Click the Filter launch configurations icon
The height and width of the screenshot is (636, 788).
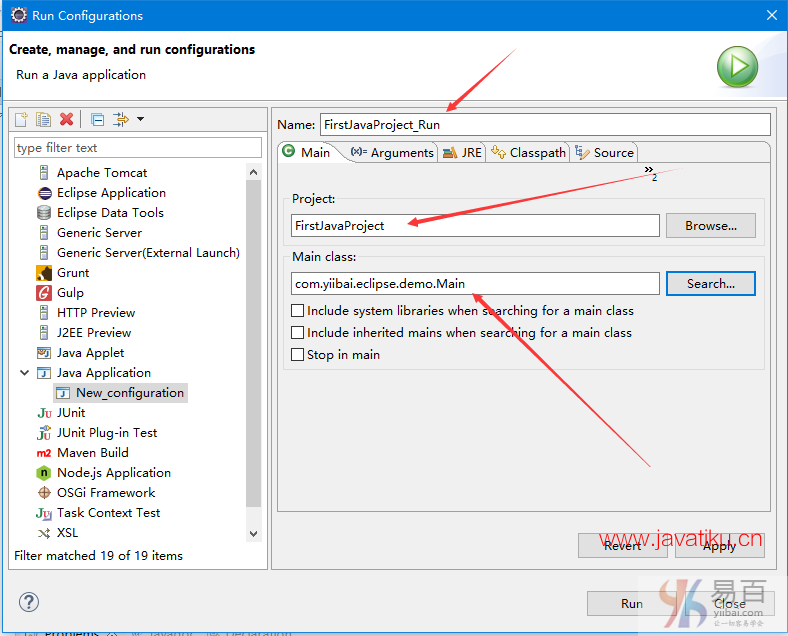pos(121,120)
